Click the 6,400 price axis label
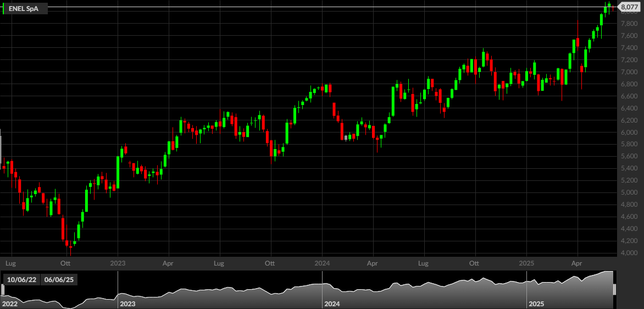Image resolution: width=644 pixels, height=309 pixels. tap(629, 108)
